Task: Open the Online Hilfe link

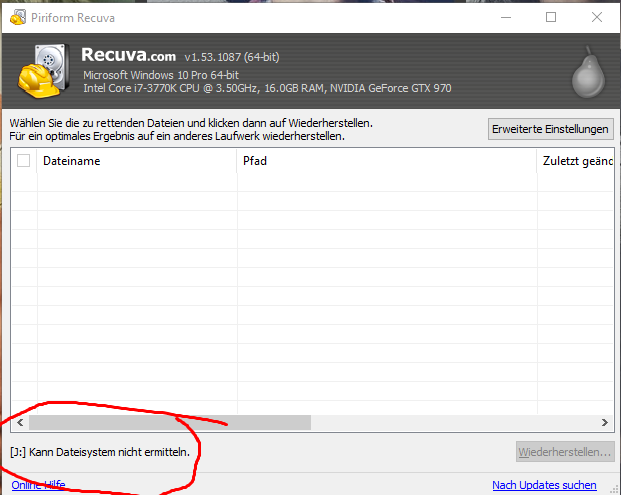Action: tap(38, 485)
